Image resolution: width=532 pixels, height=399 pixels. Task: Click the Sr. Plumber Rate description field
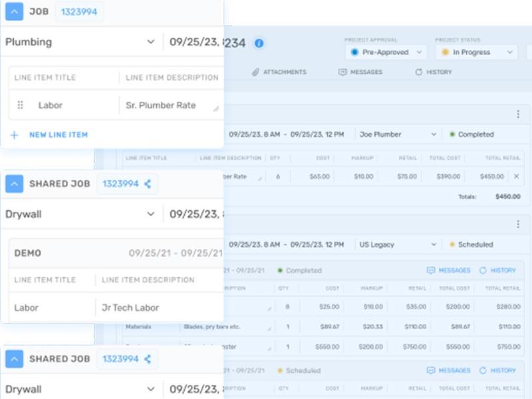[x=172, y=105]
